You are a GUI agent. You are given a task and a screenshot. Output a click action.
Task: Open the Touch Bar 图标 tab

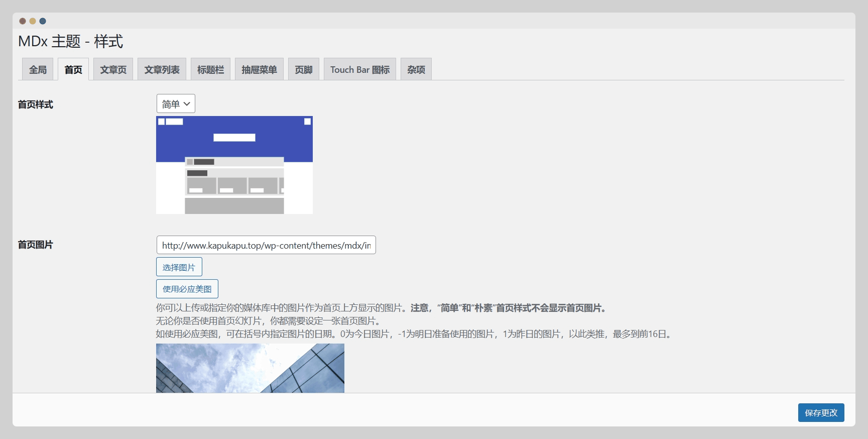pyautogui.click(x=359, y=69)
